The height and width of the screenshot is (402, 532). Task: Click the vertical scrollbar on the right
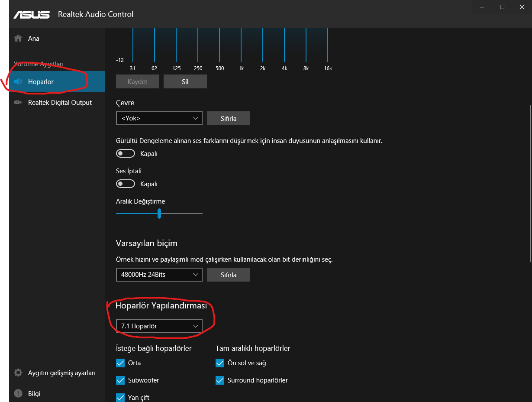[x=530, y=183]
